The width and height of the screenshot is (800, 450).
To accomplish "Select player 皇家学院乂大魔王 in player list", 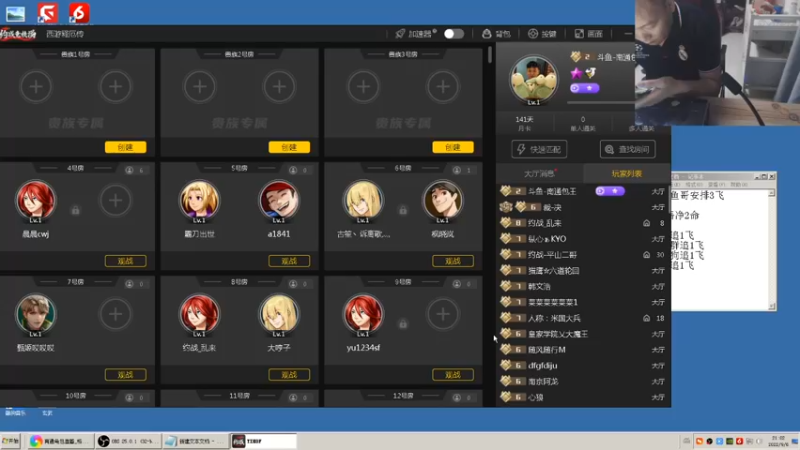I will click(x=583, y=334).
